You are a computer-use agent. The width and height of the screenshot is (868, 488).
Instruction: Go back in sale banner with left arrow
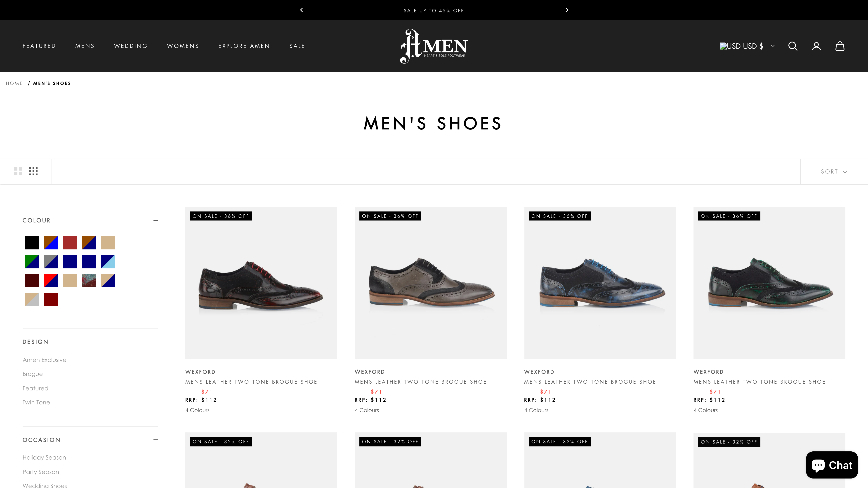coord(301,10)
